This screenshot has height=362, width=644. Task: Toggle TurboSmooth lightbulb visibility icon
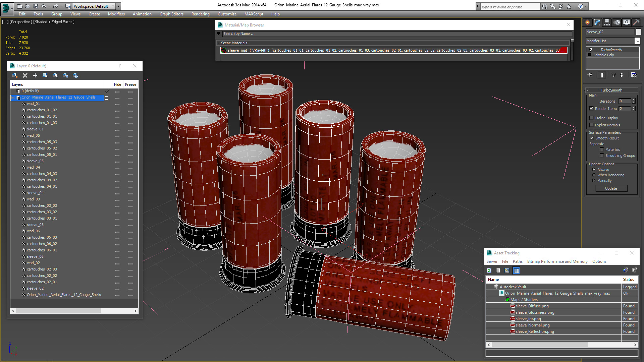(591, 50)
